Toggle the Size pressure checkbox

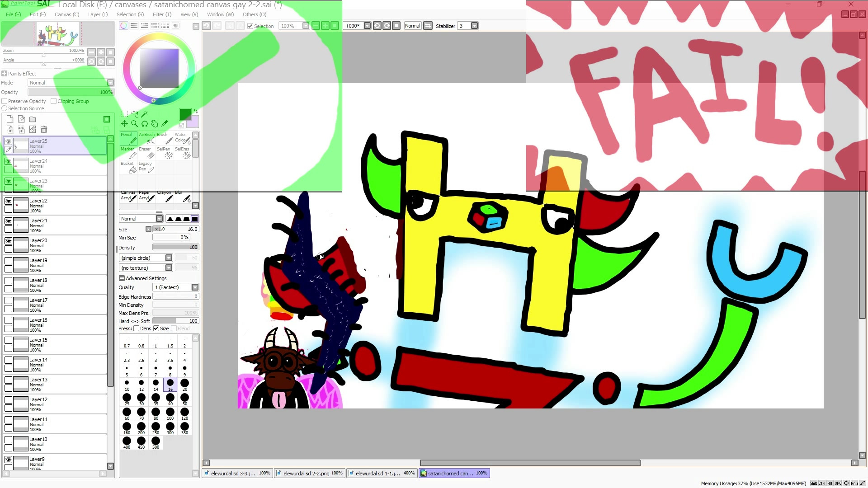click(156, 328)
